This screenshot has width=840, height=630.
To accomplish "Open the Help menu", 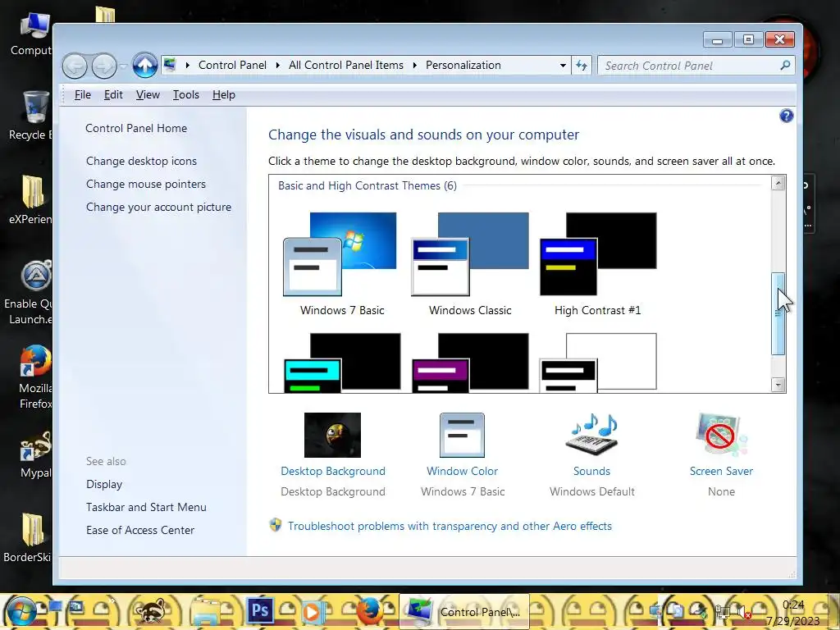I will [x=223, y=95].
